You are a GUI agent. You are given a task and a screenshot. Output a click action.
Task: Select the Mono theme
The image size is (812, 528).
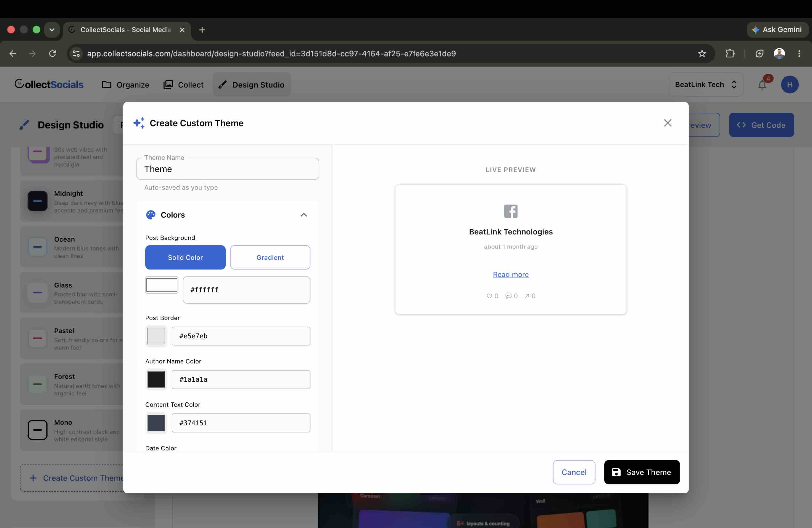[x=72, y=430]
